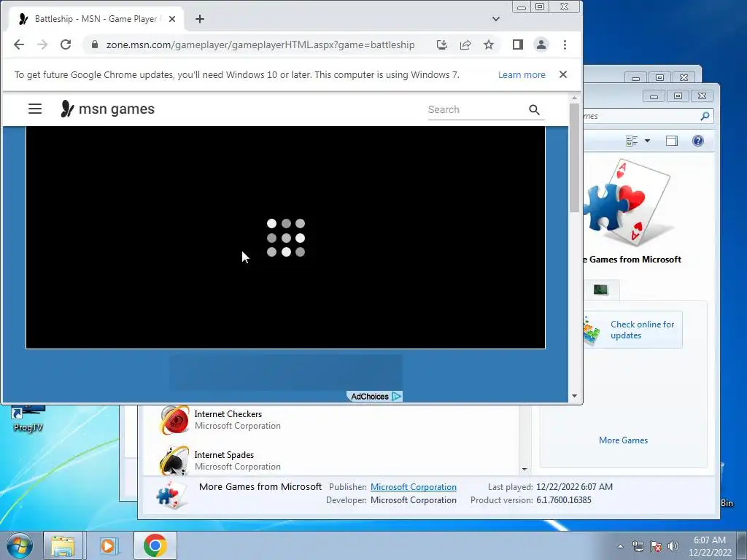Select the Battleship - MSN tab
Viewport: 747px width, 560px height.
point(97,19)
